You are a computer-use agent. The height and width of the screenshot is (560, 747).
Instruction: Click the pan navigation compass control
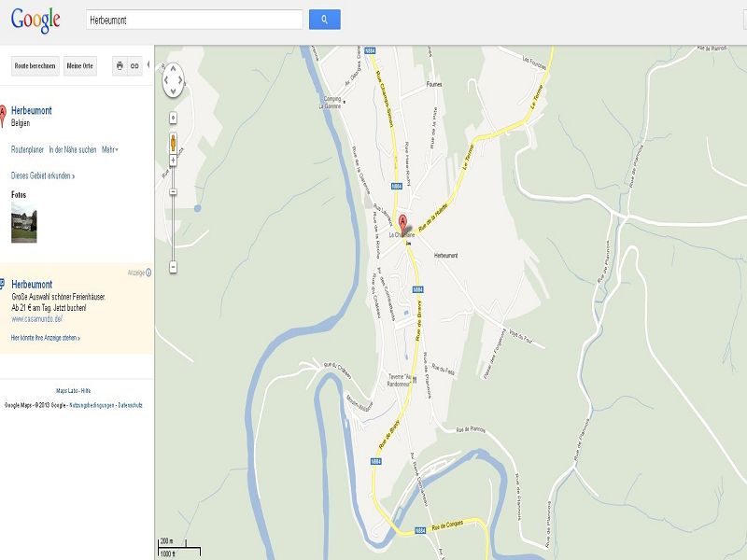(x=174, y=82)
